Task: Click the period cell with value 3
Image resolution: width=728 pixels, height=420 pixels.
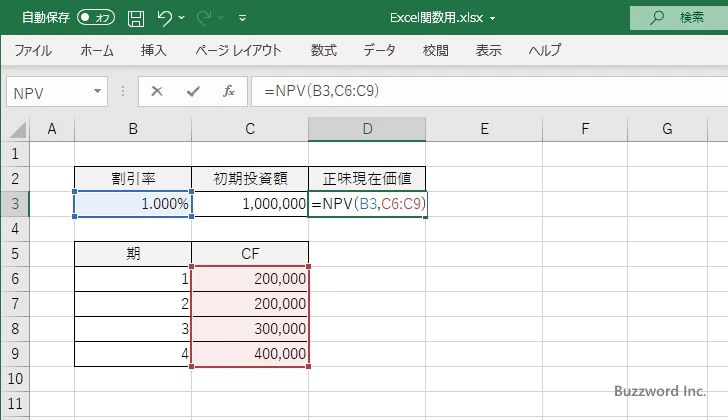Action: pyautogui.click(x=133, y=329)
